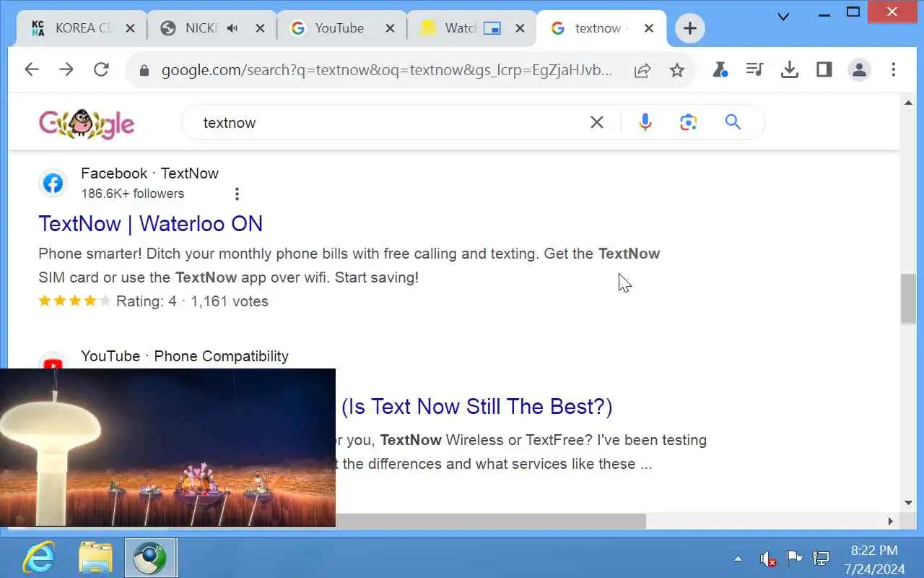Click the vertical scrollbar thumb

point(908,298)
